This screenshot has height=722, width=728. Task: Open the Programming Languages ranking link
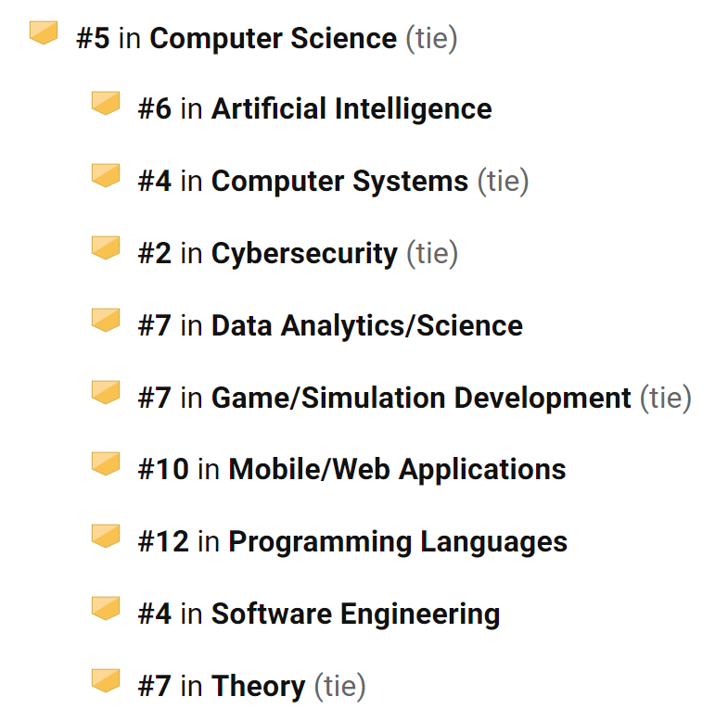pyautogui.click(x=398, y=541)
